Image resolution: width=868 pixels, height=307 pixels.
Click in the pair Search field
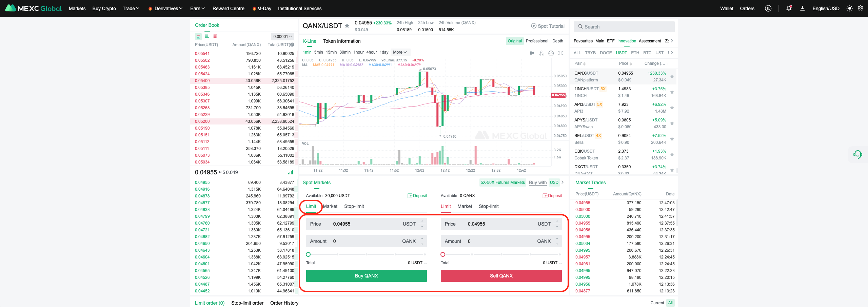coord(624,26)
